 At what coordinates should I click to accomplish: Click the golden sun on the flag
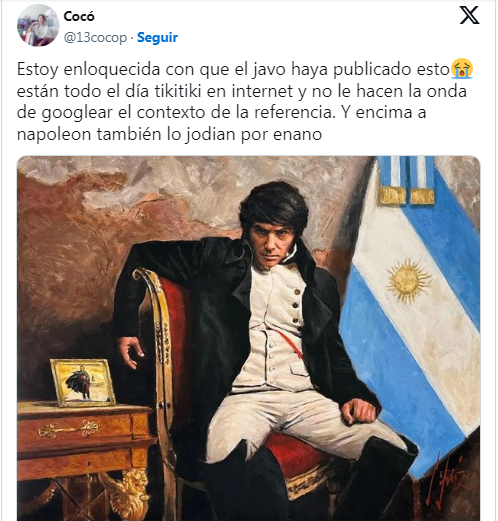[x=407, y=281]
